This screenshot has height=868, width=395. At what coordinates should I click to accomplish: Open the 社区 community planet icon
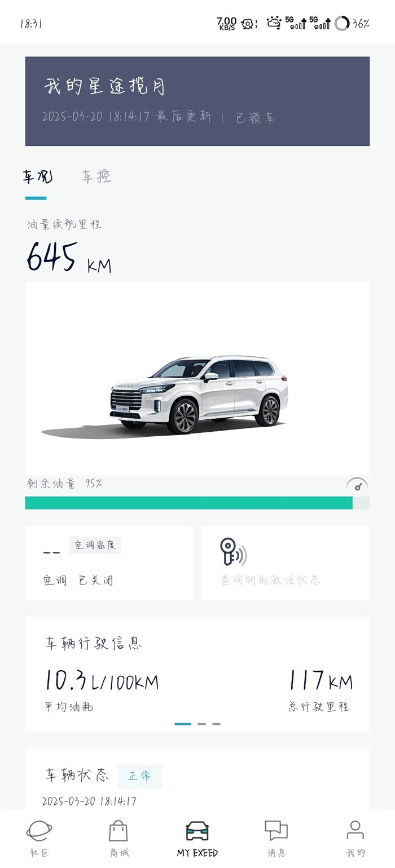point(39,831)
